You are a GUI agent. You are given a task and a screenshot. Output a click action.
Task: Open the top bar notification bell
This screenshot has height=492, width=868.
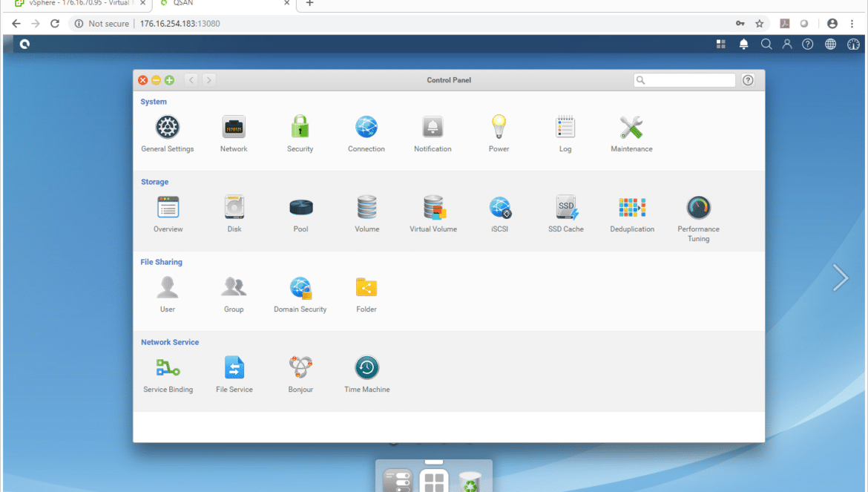(743, 45)
